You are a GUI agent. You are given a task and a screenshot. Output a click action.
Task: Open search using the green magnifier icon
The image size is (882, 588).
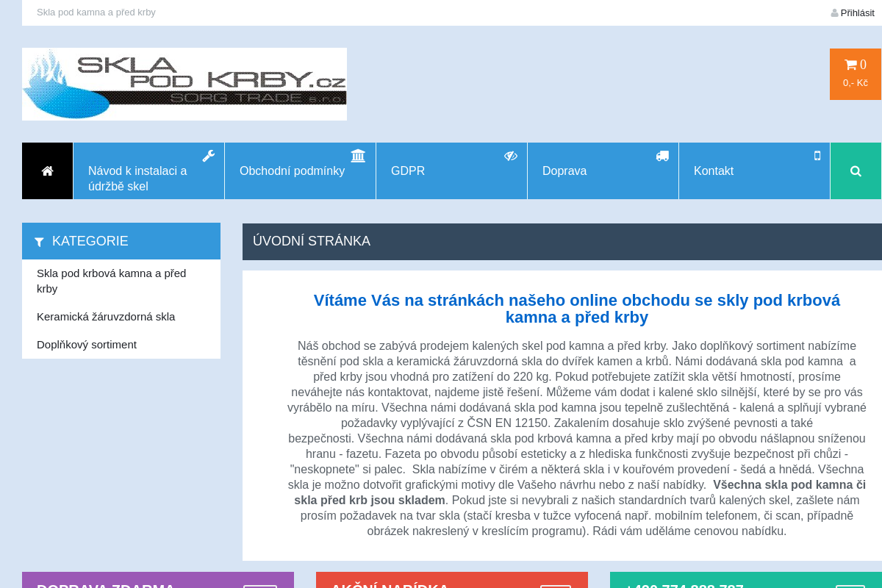856,171
